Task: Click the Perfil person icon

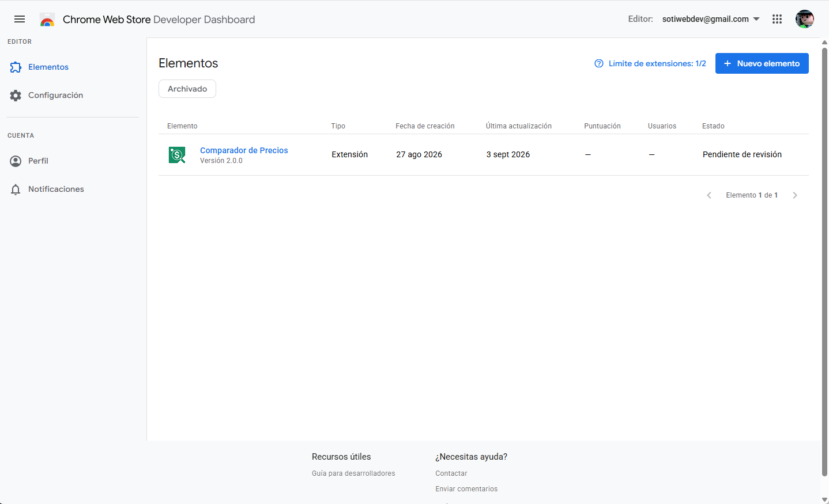Action: tap(16, 161)
